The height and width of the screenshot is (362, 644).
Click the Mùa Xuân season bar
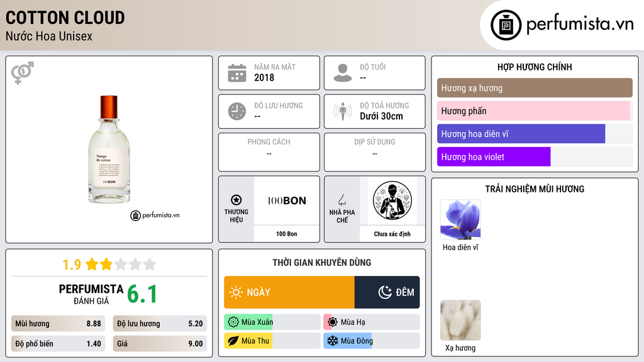point(272,322)
